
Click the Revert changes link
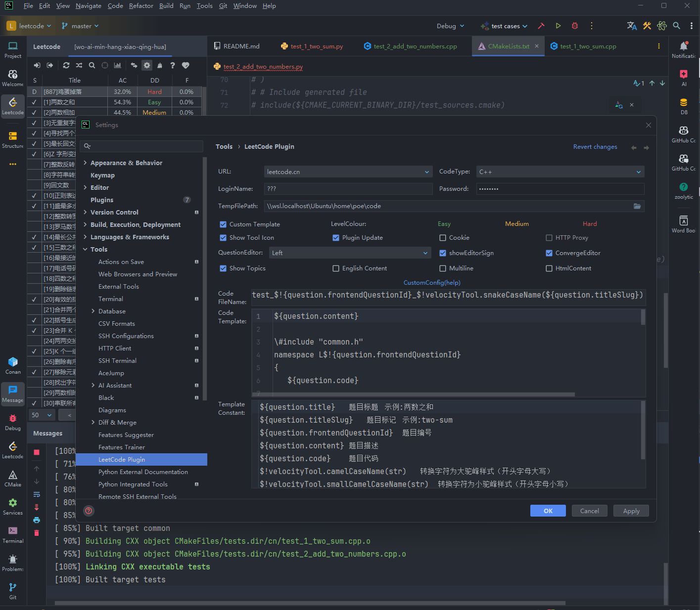pyautogui.click(x=595, y=147)
